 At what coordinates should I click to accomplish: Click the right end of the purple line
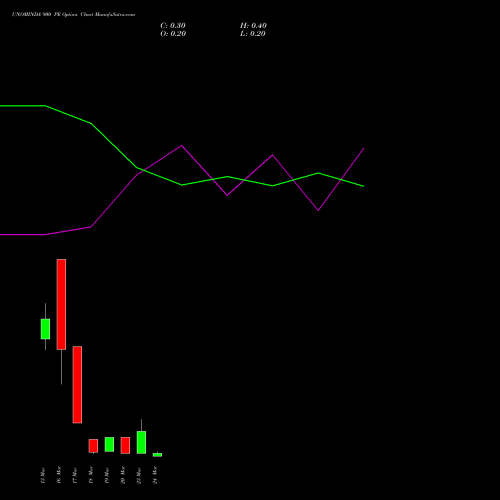tap(363, 149)
